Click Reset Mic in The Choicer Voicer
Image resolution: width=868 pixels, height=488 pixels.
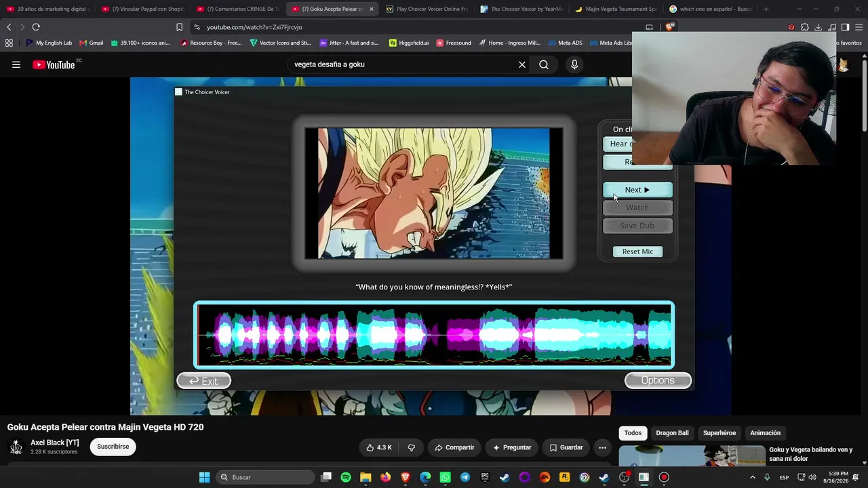637,251
